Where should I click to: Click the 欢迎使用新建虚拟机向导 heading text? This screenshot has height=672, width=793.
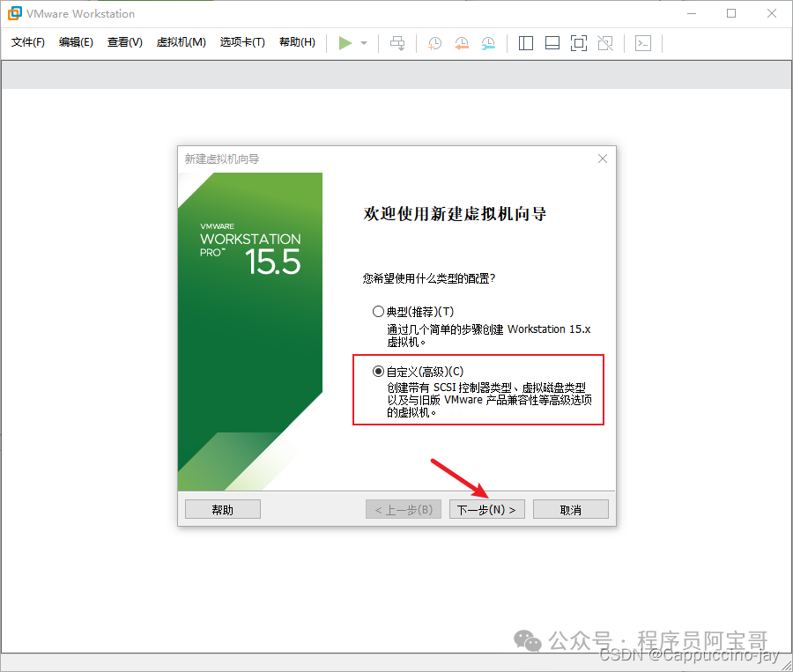455,213
